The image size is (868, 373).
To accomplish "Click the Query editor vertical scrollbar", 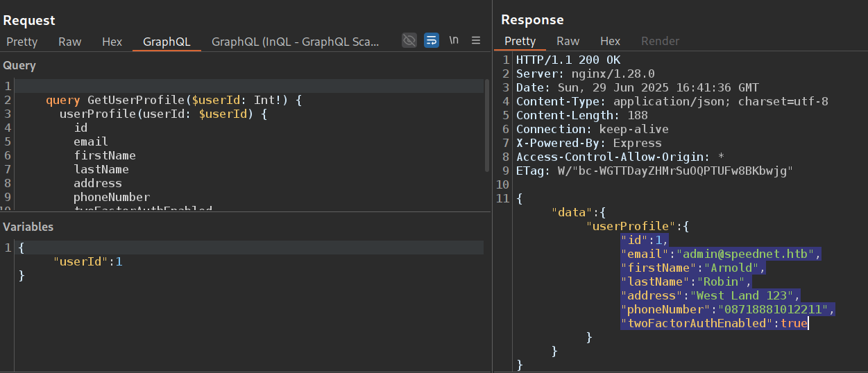I will point(487,125).
